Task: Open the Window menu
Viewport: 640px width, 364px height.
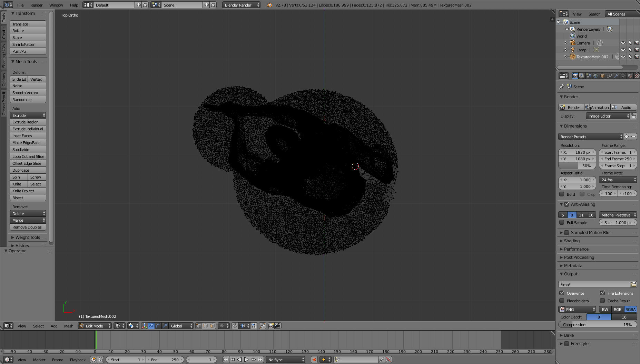Action: [x=56, y=5]
